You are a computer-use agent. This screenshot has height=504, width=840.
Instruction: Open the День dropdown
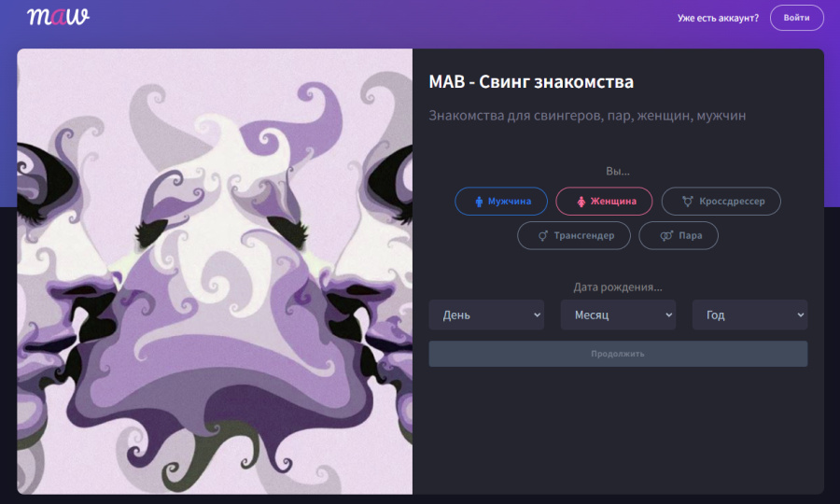pyautogui.click(x=486, y=315)
